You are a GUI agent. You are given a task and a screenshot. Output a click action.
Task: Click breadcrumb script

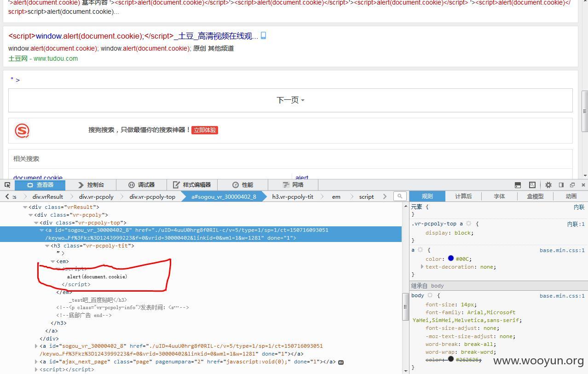point(366,196)
